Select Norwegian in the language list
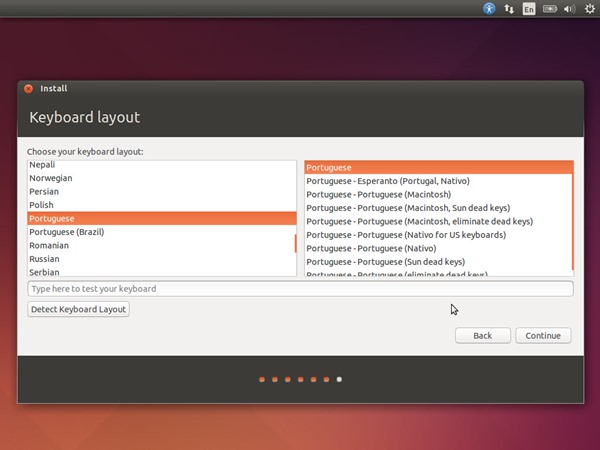The height and width of the screenshot is (450, 600). coord(162,178)
